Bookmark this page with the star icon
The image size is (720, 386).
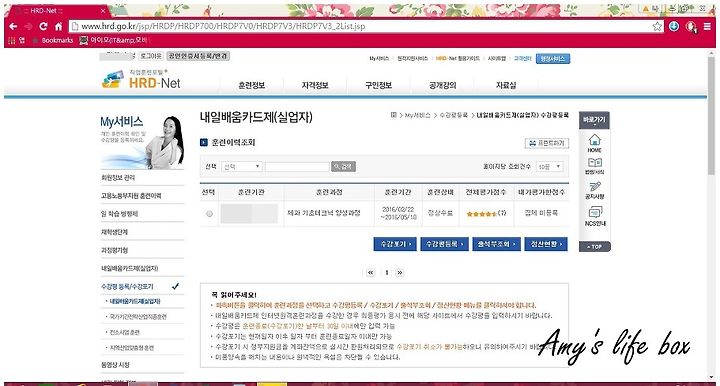(657, 27)
